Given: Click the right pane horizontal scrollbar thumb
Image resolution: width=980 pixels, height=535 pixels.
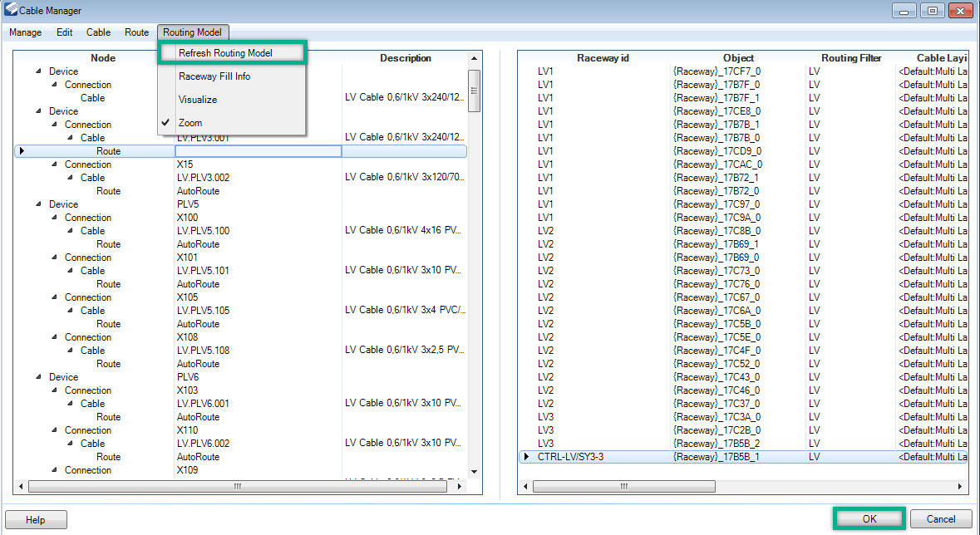Looking at the screenshot, I should coord(623,486).
